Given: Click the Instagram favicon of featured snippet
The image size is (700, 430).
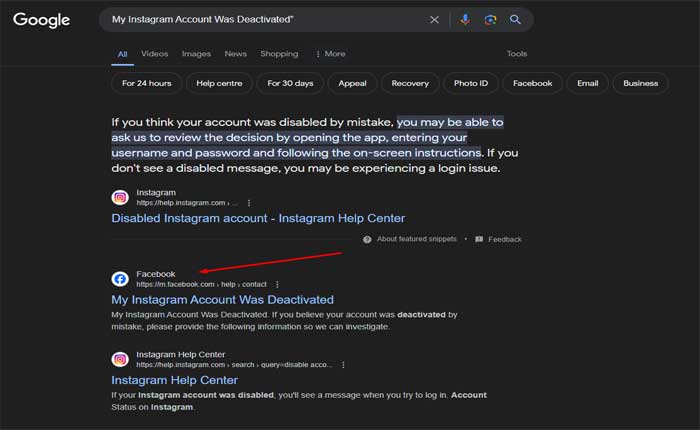Looking at the screenshot, I should [120, 197].
